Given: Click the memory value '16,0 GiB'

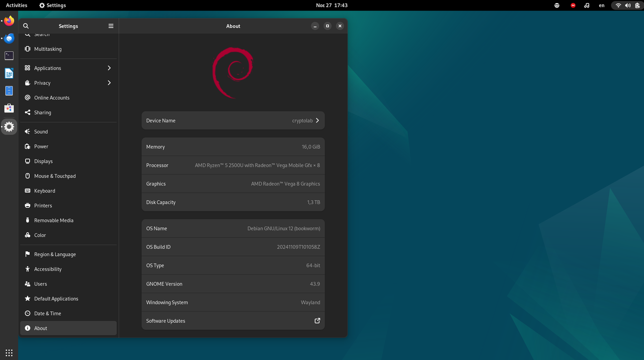Looking at the screenshot, I should [311, 147].
